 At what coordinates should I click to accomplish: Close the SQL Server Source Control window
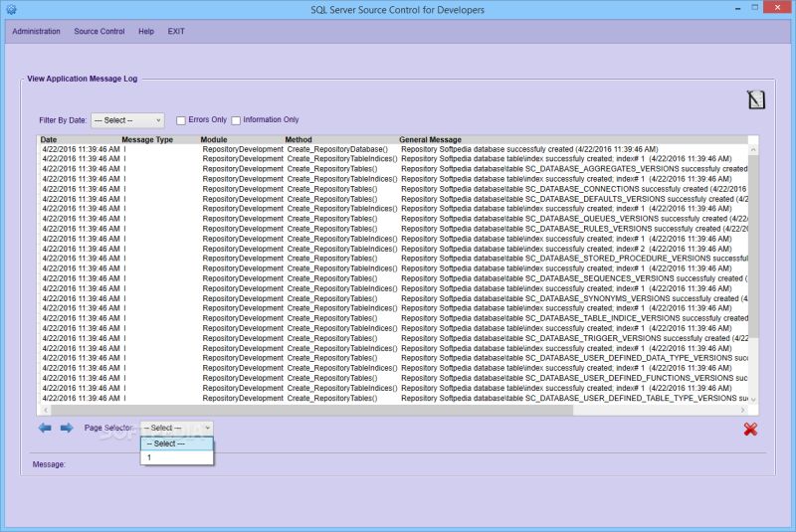(777, 7)
